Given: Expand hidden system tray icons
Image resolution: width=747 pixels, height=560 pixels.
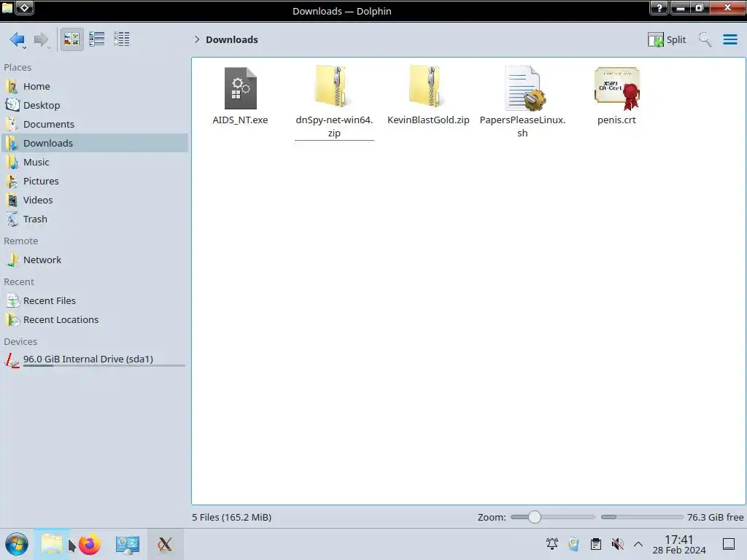Looking at the screenshot, I should tap(638, 544).
